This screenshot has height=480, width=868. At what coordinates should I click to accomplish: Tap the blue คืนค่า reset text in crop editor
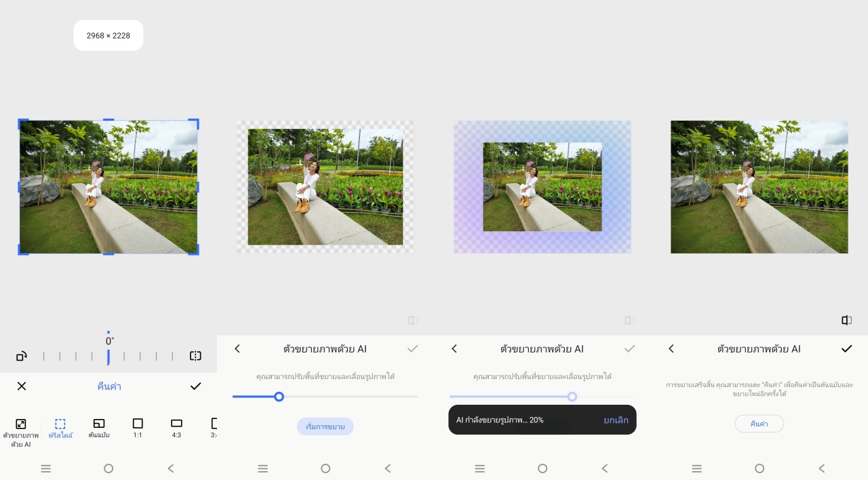click(x=109, y=386)
